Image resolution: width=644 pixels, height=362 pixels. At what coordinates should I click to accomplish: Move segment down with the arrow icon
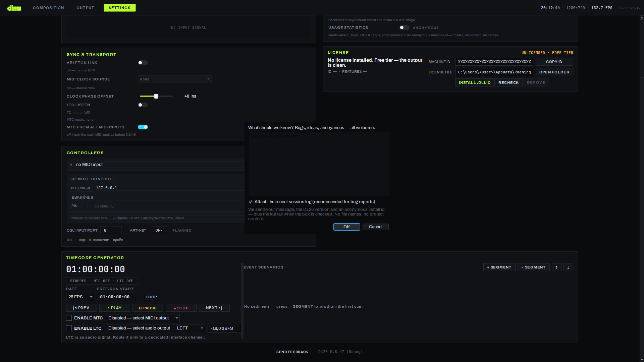point(568,267)
